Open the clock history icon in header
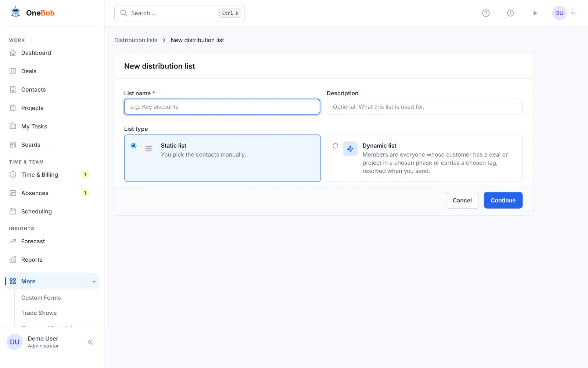This screenshot has width=588, height=368. click(510, 13)
